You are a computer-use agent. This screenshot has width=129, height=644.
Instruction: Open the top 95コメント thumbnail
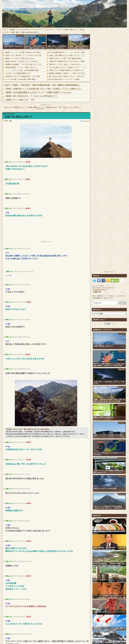[57, 42]
